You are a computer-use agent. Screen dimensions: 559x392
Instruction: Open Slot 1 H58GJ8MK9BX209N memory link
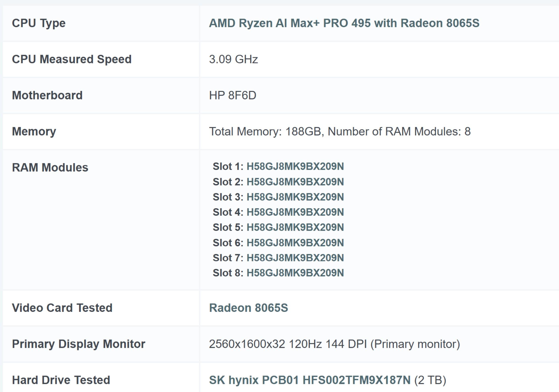pyautogui.click(x=295, y=167)
